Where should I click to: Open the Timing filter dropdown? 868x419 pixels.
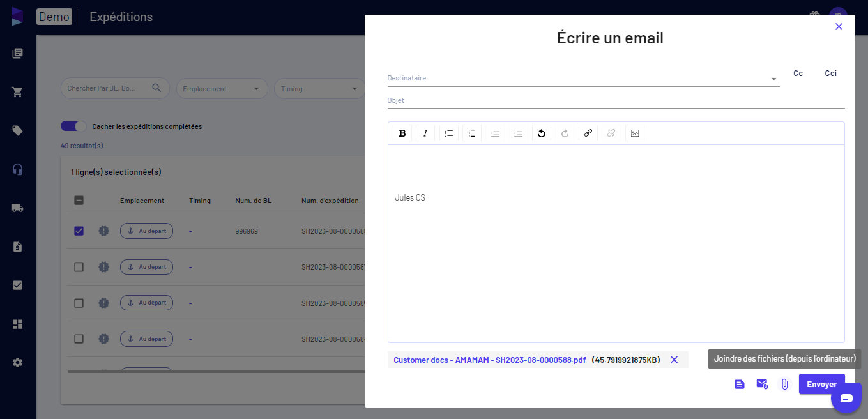(x=319, y=89)
